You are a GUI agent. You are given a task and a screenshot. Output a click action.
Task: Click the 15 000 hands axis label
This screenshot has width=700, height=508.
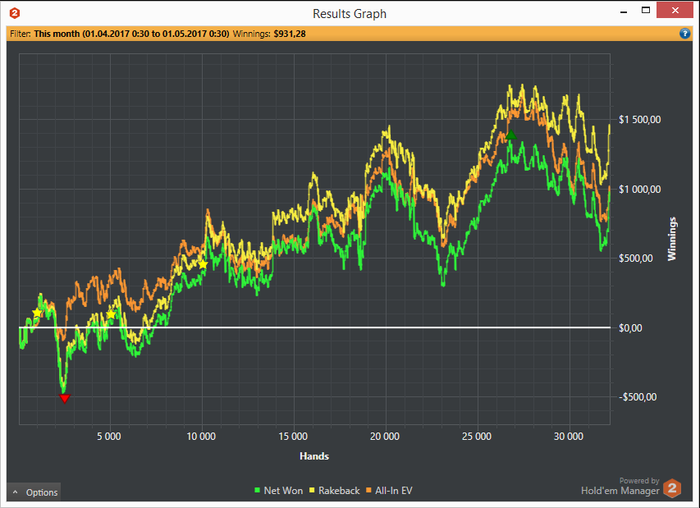point(293,437)
